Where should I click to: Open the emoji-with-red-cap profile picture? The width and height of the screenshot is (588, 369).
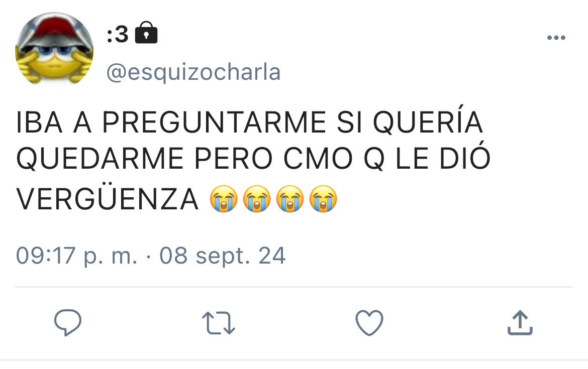pyautogui.click(x=54, y=50)
